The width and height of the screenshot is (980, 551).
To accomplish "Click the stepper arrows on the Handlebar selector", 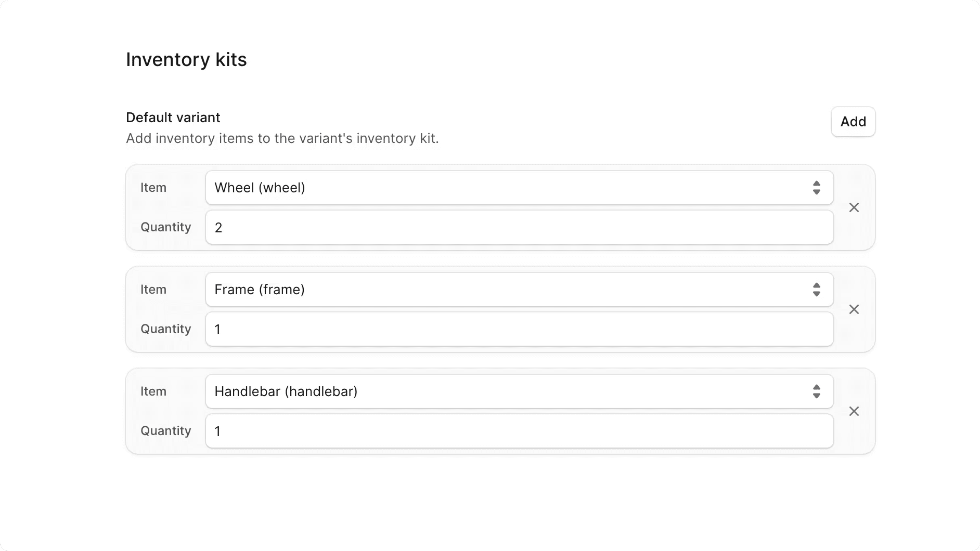I will (816, 391).
